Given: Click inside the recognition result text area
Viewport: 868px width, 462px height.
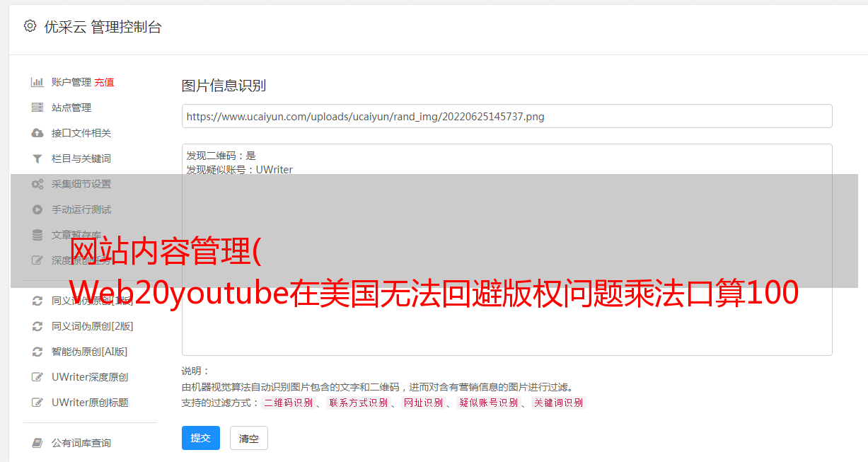Looking at the screenshot, I should click(507, 249).
